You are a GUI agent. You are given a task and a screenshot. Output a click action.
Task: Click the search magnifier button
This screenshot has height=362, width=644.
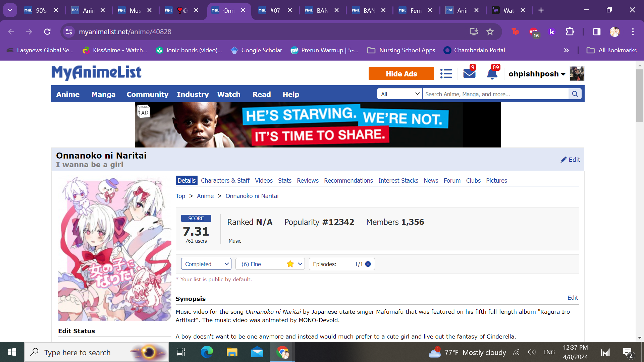pyautogui.click(x=575, y=94)
